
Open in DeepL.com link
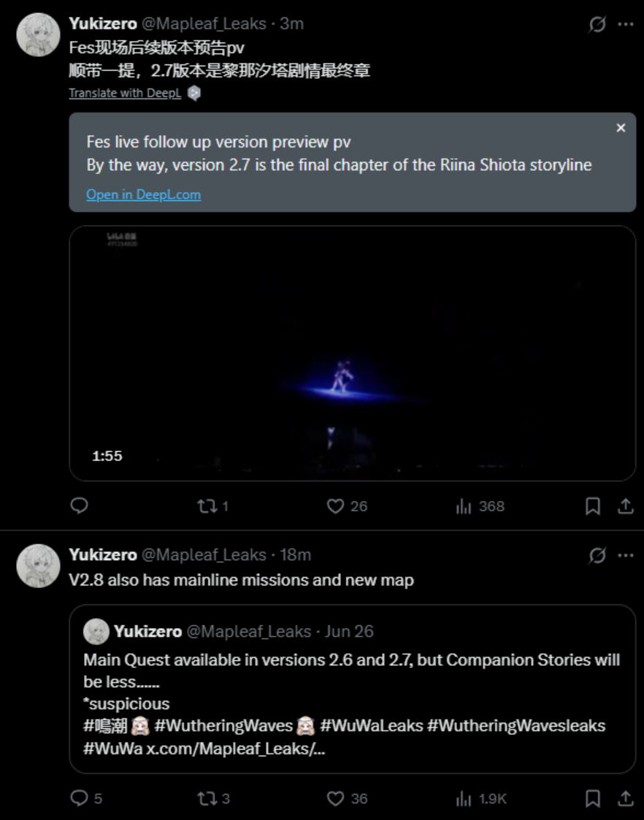(143, 194)
